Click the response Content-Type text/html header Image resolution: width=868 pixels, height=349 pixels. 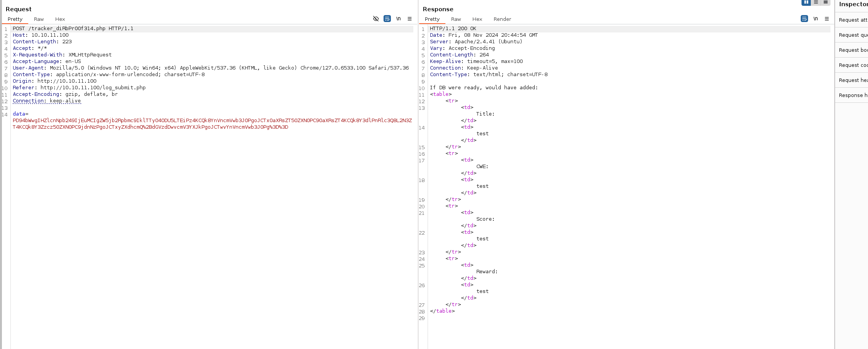(x=489, y=75)
